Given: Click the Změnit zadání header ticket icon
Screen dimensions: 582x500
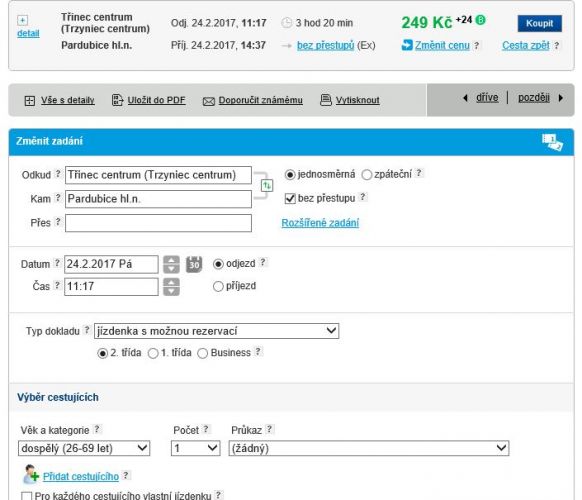Looking at the screenshot, I should 552,142.
